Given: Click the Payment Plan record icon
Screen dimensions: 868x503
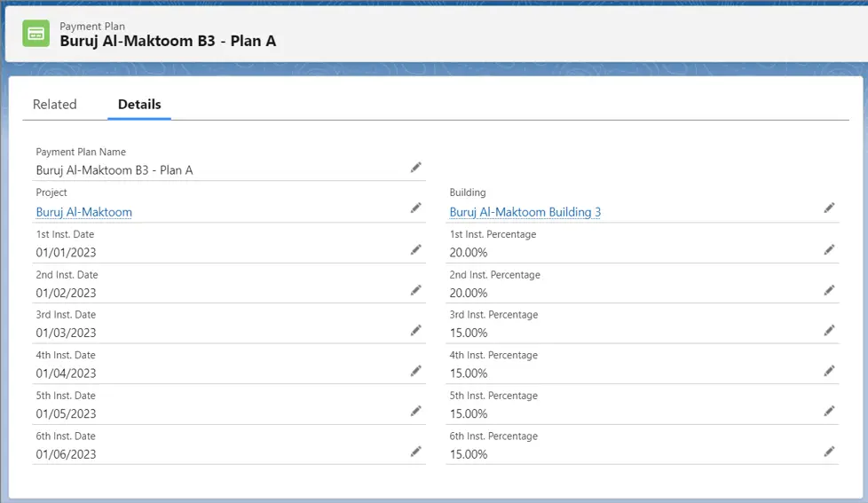Looking at the screenshot, I should click(36, 34).
